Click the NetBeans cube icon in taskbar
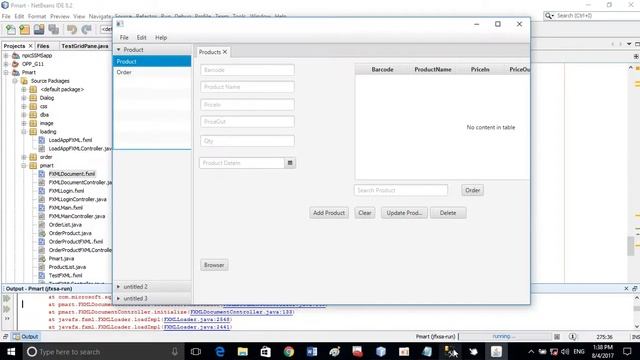The image size is (640, 360). click(381, 351)
